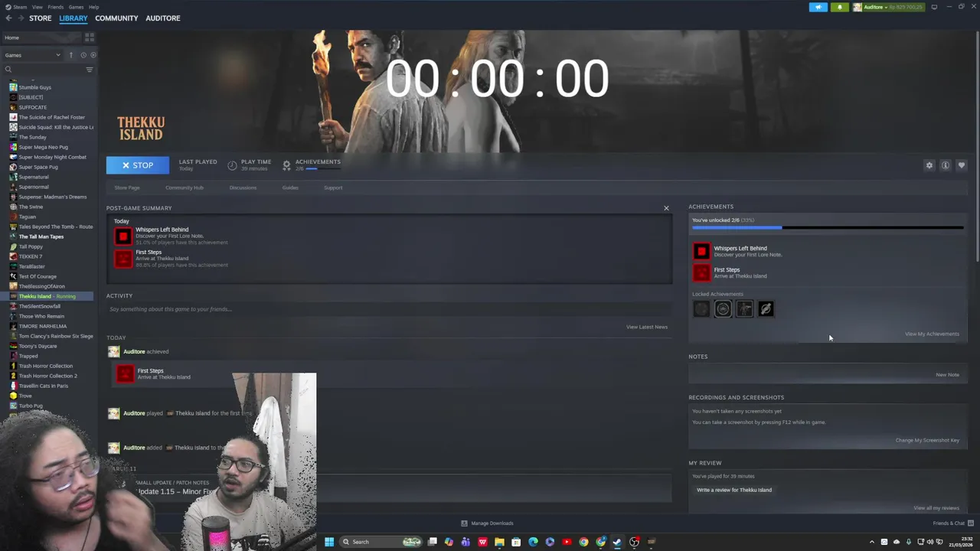Click View Latest News
The height and width of the screenshot is (551, 980).
pyautogui.click(x=647, y=327)
